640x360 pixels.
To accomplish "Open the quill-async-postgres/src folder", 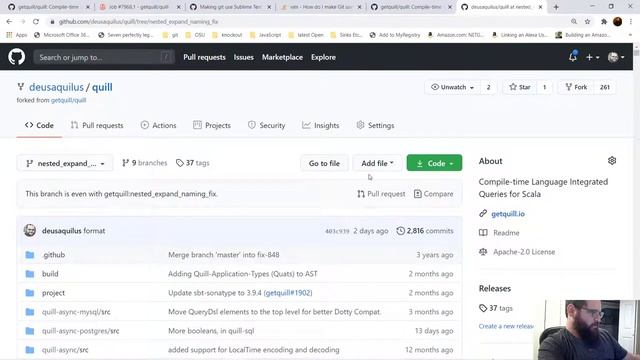I will pos(80,331).
